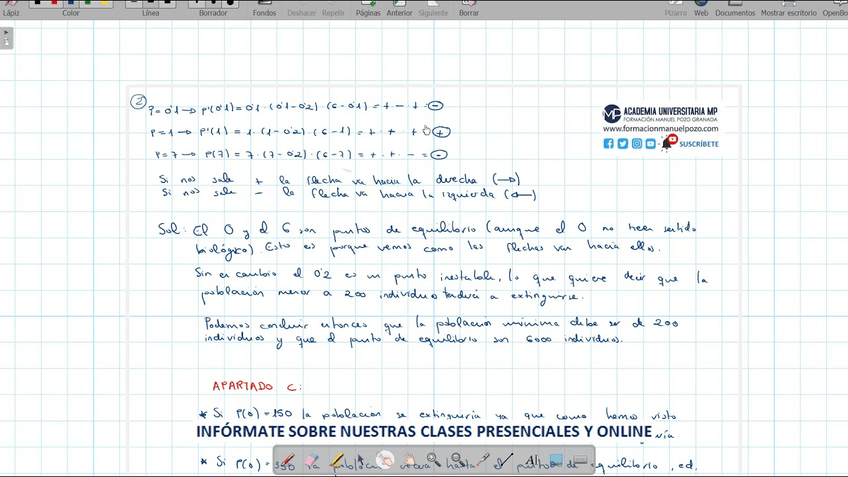This screenshot has height=477, width=848.
Task: Select the red pen tool in floating toolbar
Action: (288, 461)
